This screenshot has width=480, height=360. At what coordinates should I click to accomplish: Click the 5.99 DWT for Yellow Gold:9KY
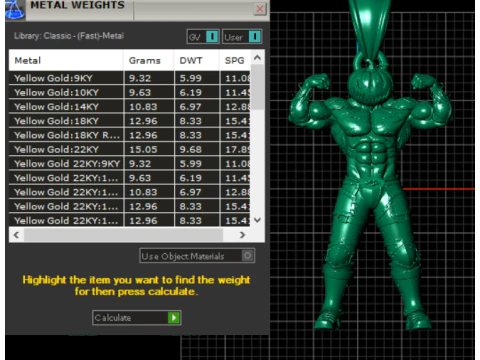click(191, 78)
